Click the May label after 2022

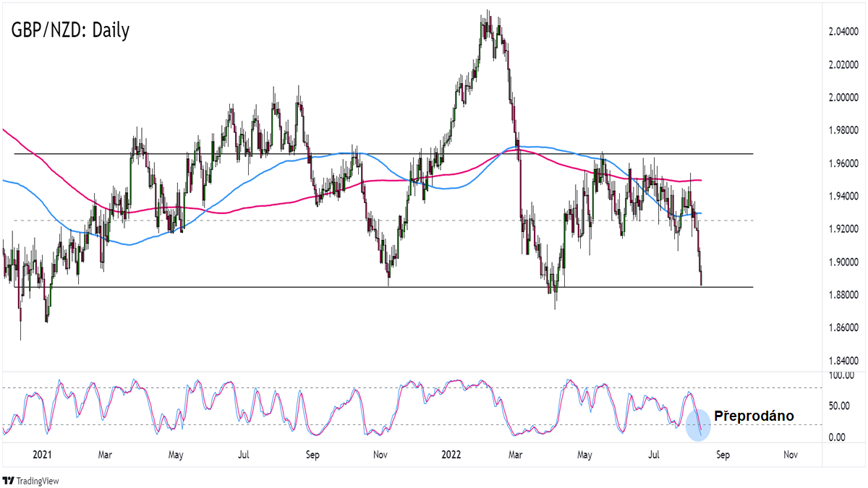coord(585,455)
